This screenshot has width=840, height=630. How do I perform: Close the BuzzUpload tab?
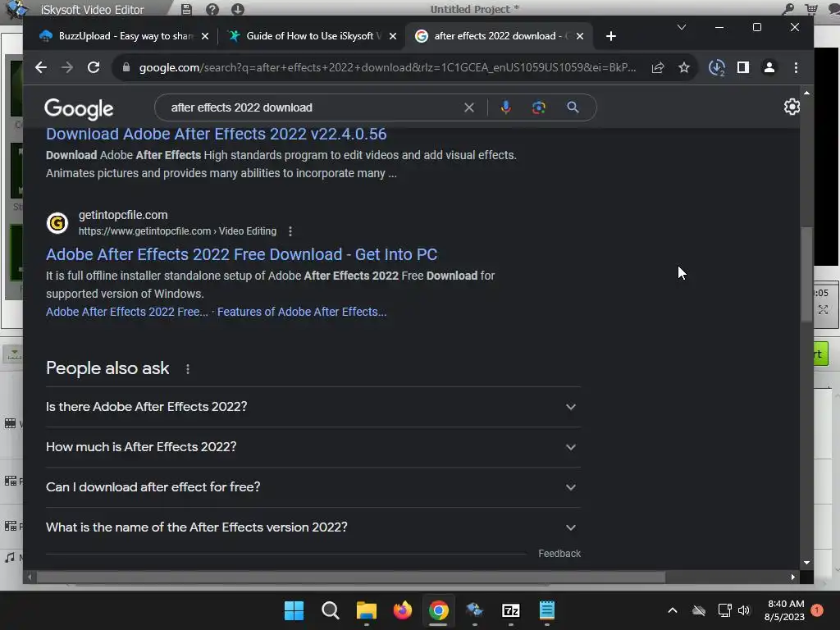coord(204,36)
